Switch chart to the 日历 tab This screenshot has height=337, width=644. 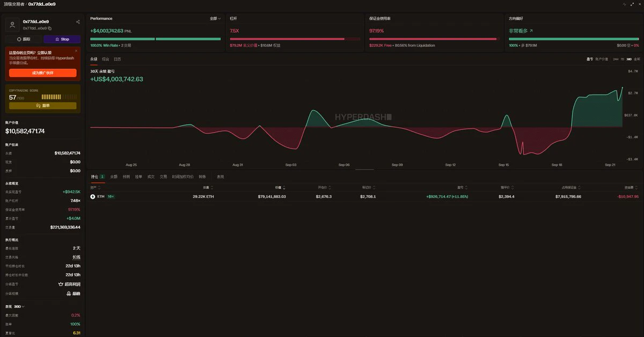(117, 59)
